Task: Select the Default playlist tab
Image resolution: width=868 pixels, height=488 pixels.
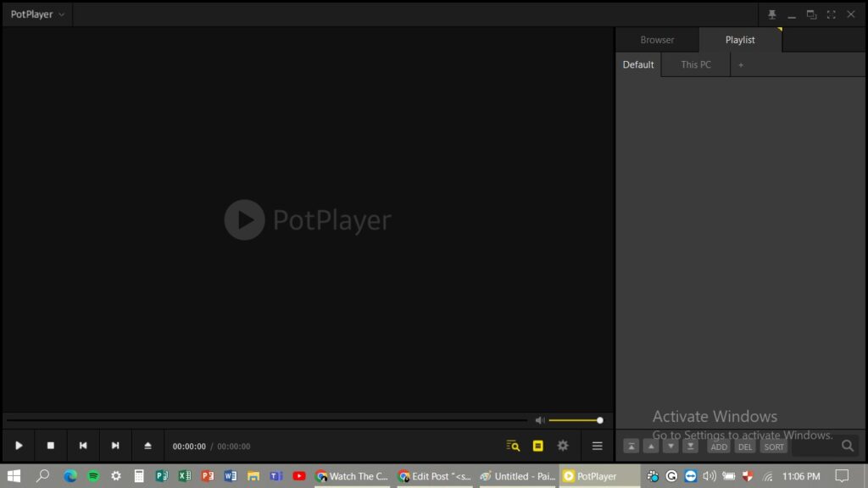Action: click(x=638, y=64)
